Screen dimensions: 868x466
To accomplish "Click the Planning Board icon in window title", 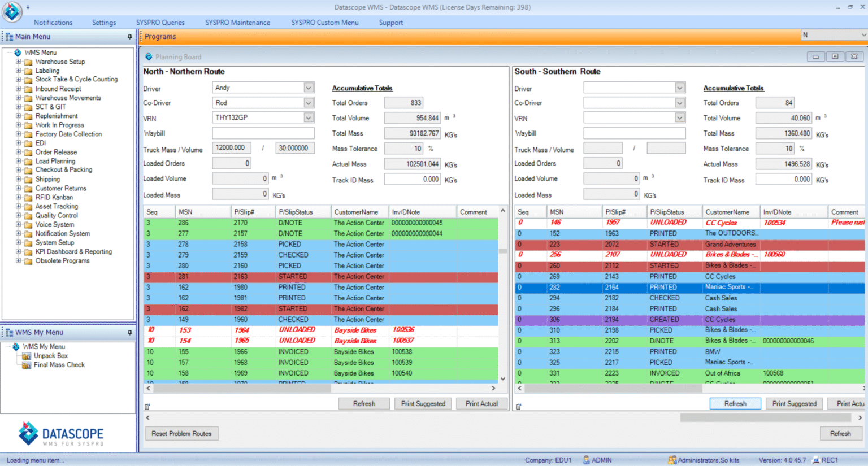I will (149, 56).
